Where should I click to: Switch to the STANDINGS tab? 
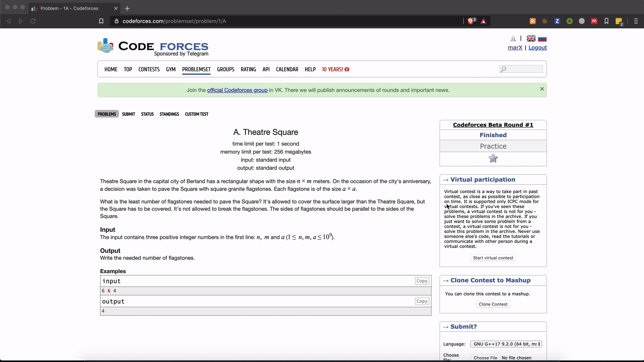[x=169, y=114]
